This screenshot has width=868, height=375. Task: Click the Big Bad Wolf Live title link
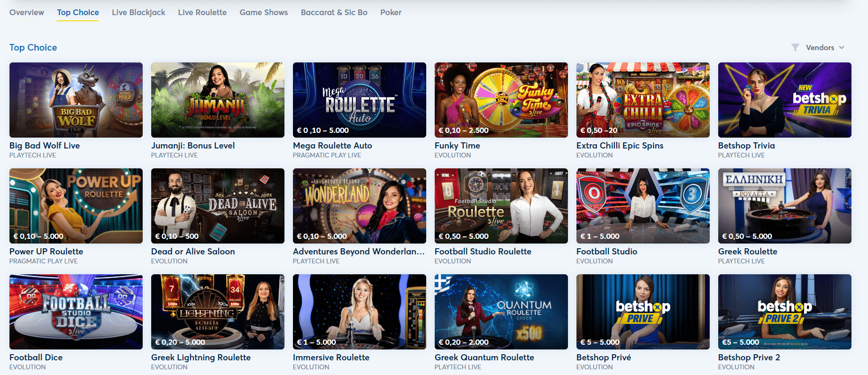coord(44,146)
